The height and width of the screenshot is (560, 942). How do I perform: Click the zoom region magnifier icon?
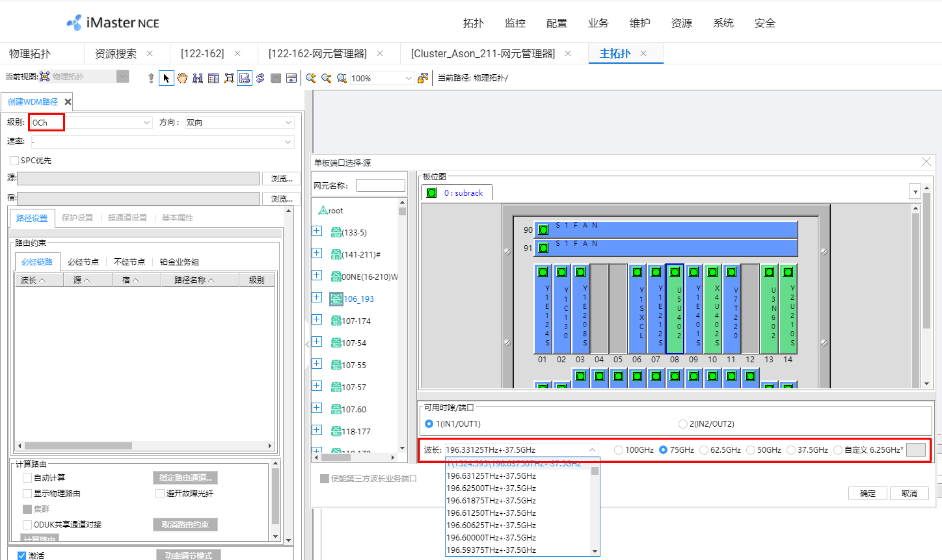[342, 78]
